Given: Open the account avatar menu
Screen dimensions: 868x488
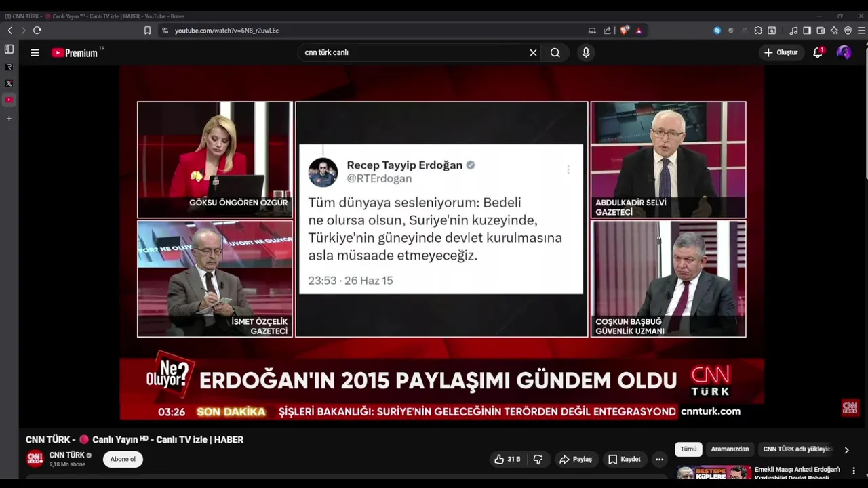Looking at the screenshot, I should pyautogui.click(x=844, y=52).
